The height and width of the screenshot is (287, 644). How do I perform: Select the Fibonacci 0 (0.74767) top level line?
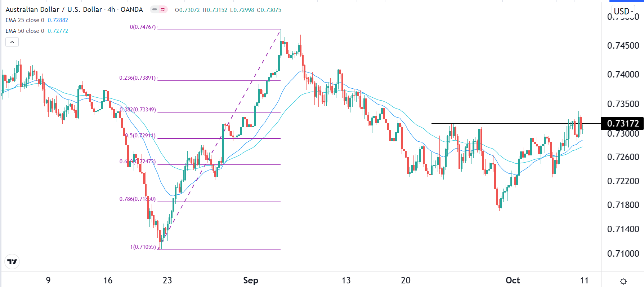pos(219,30)
